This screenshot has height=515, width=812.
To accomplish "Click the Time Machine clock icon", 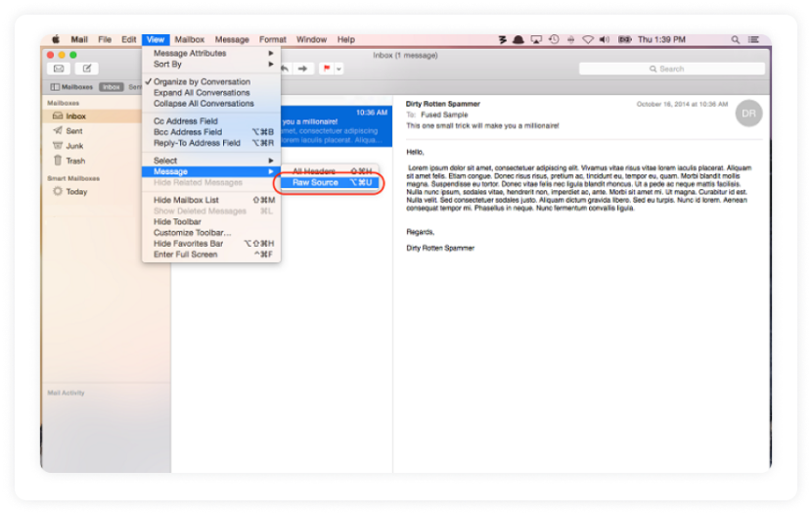I will click(554, 39).
